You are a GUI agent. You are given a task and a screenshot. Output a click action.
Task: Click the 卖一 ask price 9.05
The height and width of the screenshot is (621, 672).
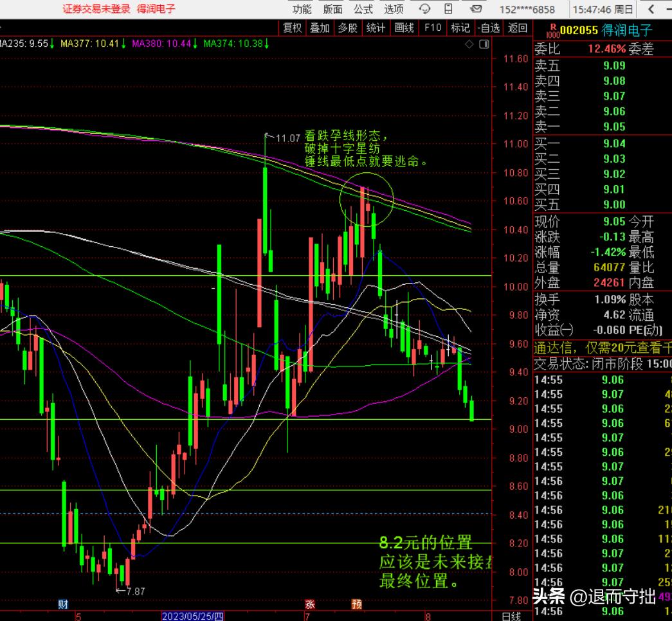pyautogui.click(x=614, y=127)
